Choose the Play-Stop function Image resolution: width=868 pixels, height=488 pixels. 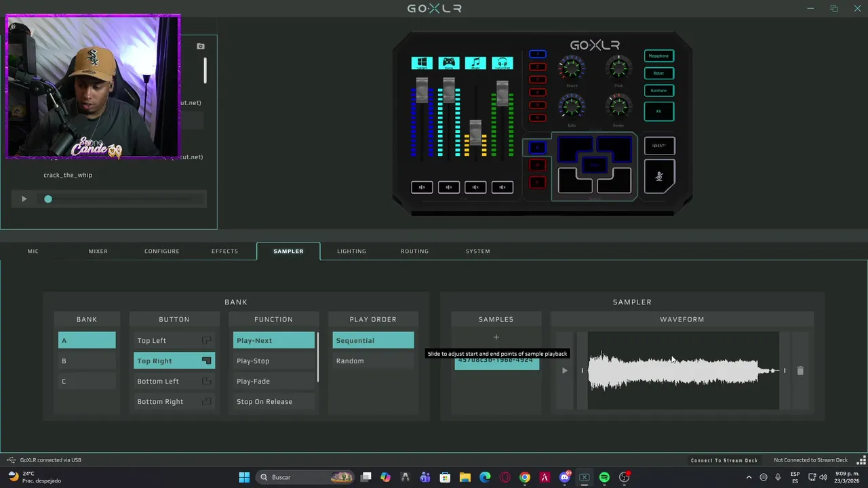(274, 361)
